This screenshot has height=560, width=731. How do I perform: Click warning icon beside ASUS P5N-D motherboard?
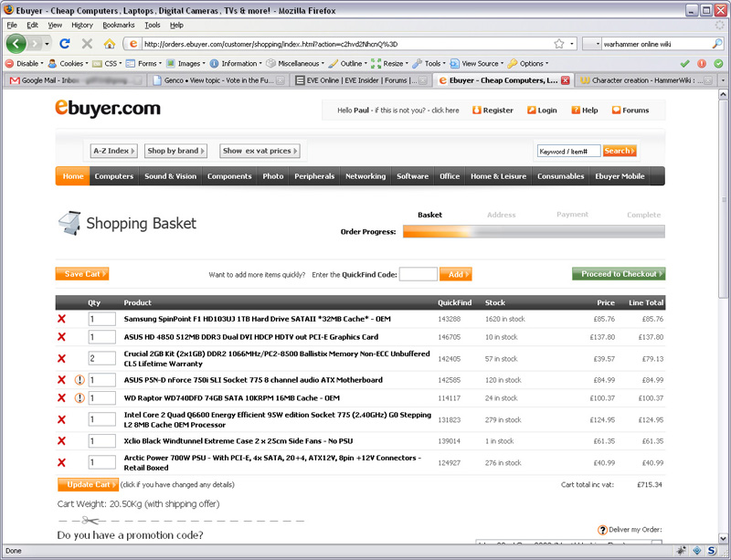(79, 380)
